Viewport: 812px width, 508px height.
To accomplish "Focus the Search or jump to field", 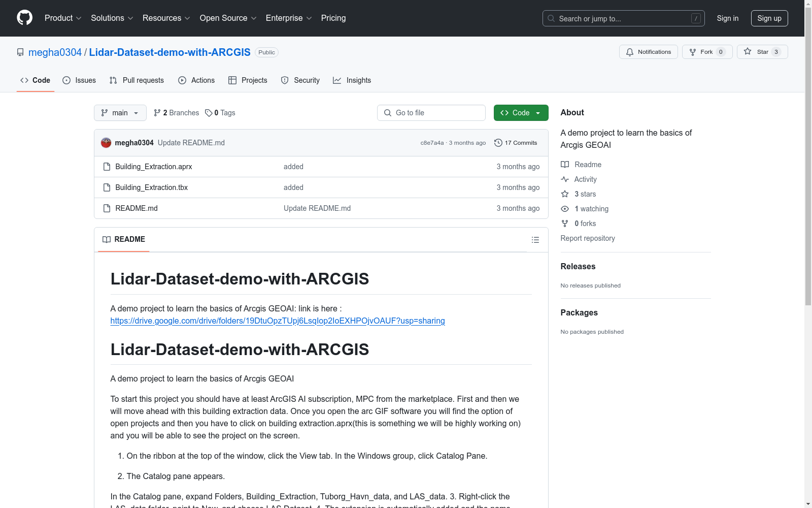I will pyautogui.click(x=623, y=18).
